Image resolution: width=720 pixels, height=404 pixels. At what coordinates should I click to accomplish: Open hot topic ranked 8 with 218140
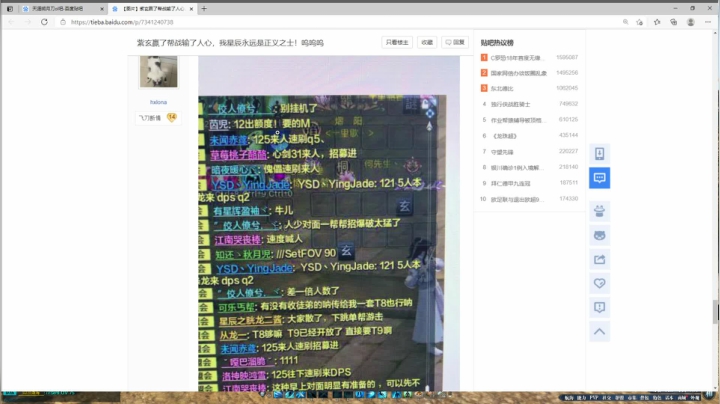click(x=517, y=168)
